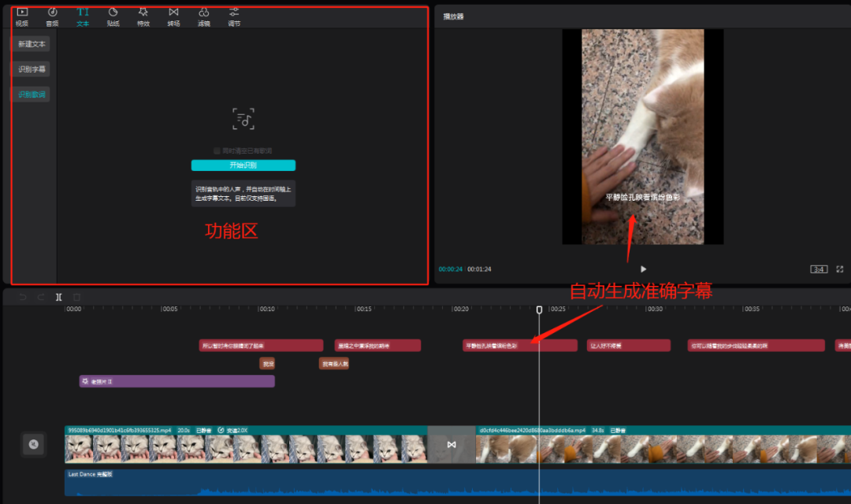Click the playhead marker on the timeline ruler

click(x=539, y=310)
